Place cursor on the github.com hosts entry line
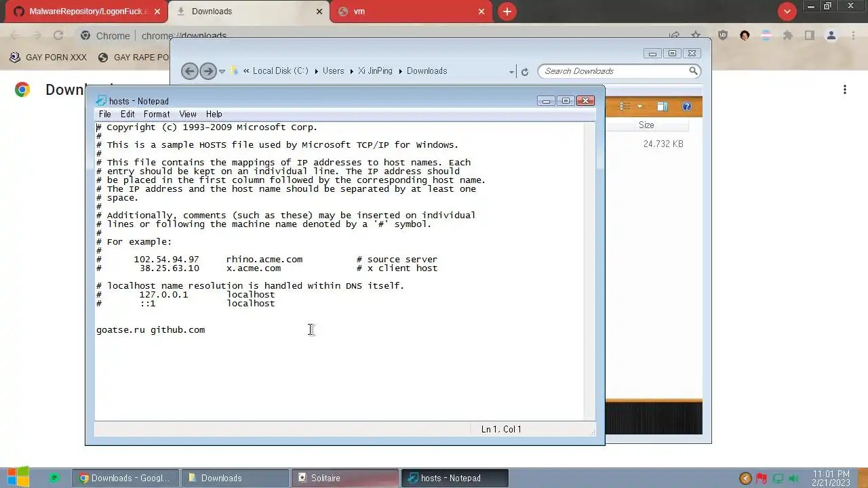The height and width of the screenshot is (488, 868). click(151, 329)
